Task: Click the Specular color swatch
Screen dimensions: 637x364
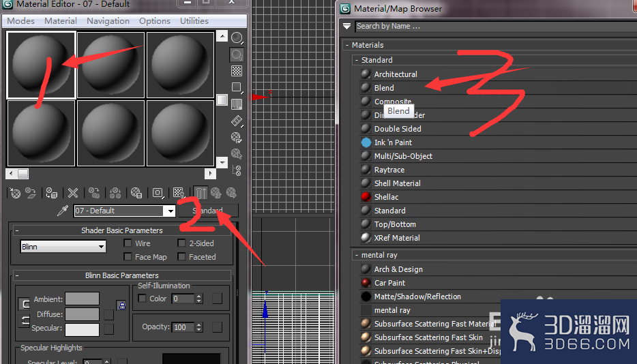Action: point(83,329)
